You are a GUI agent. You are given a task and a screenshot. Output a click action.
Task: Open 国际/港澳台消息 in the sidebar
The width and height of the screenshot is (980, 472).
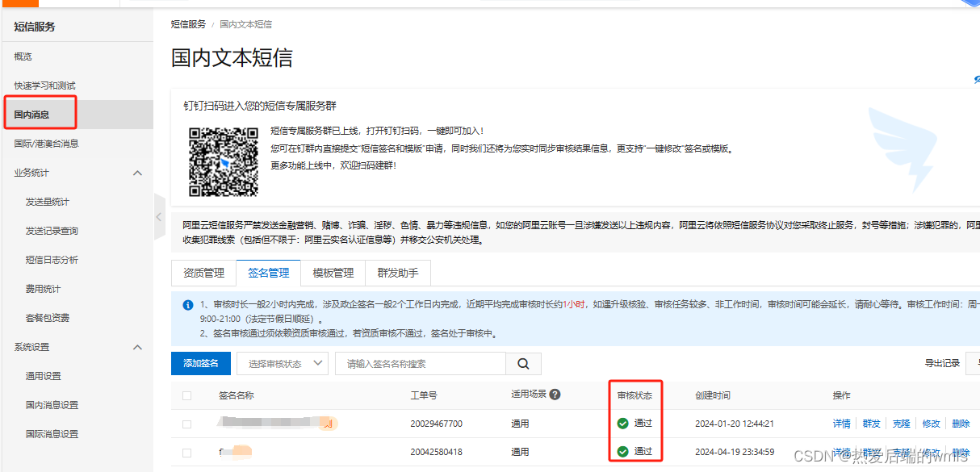click(x=46, y=144)
